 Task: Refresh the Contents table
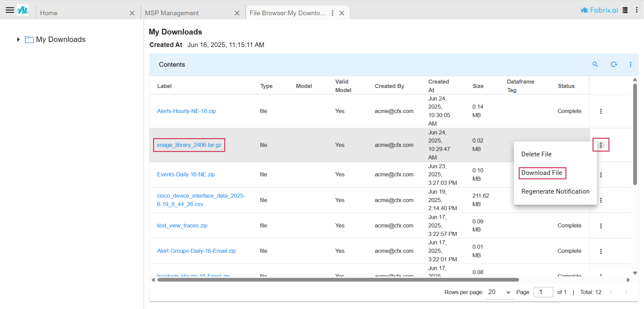(614, 64)
